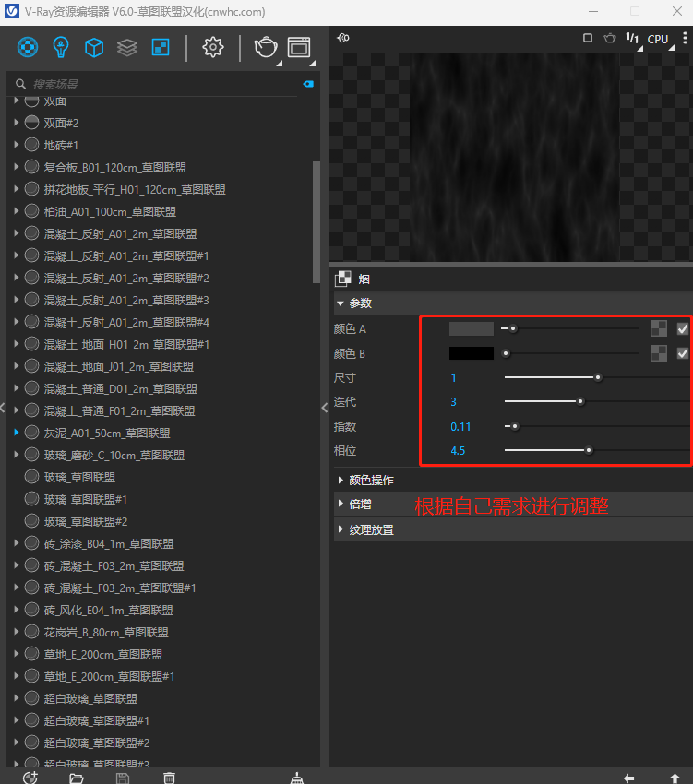The image size is (693, 784).
Task: Toggle the 颜色 B texture checkbox
Action: [683, 353]
